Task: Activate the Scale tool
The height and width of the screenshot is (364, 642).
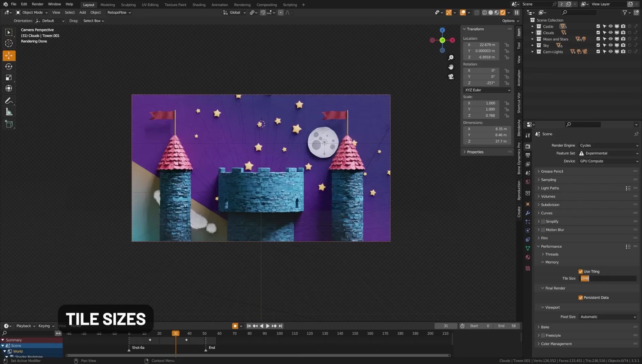Action: [9, 77]
